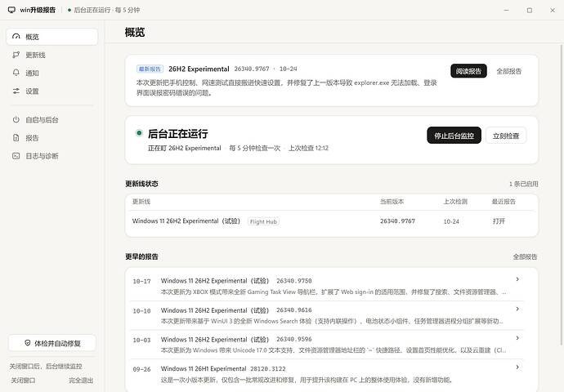Expand the 10-03 report 26340.9596 chevron

517,338
